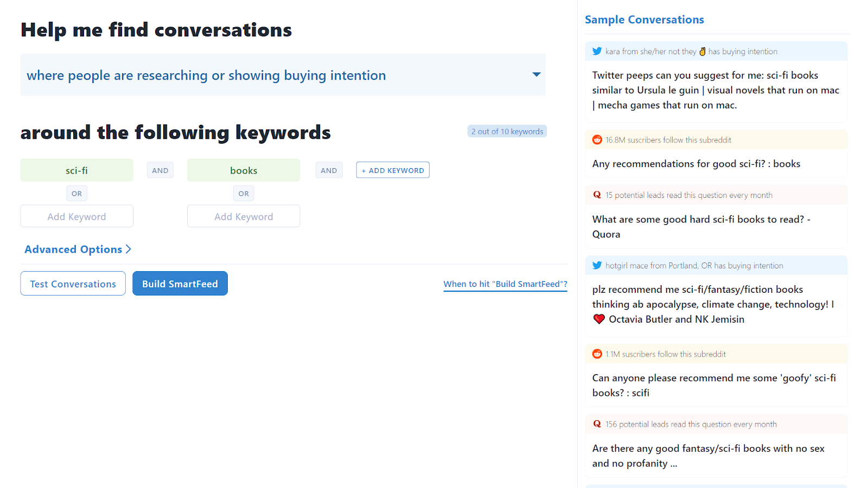
Task: Click the Twitter icon beside kara's tweet
Action: point(597,52)
